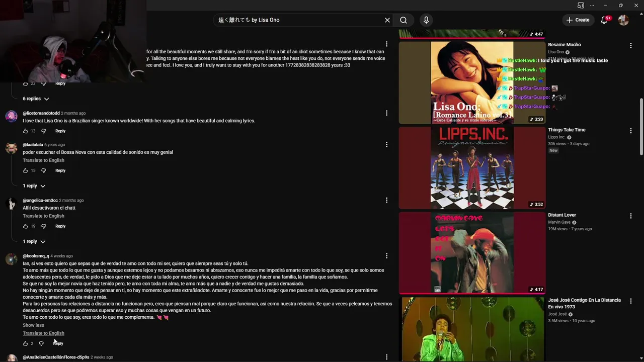
Task: Expand 1 reply under @laalolala comment
Action: (34, 186)
